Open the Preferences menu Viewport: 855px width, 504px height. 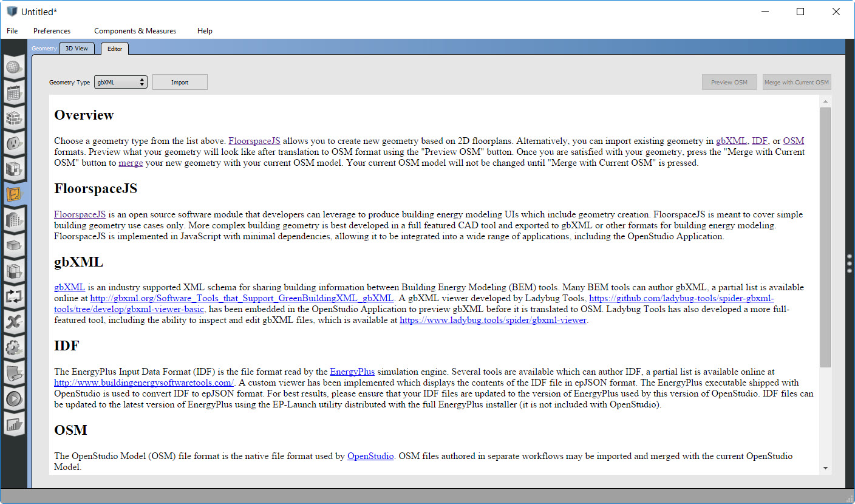point(52,31)
